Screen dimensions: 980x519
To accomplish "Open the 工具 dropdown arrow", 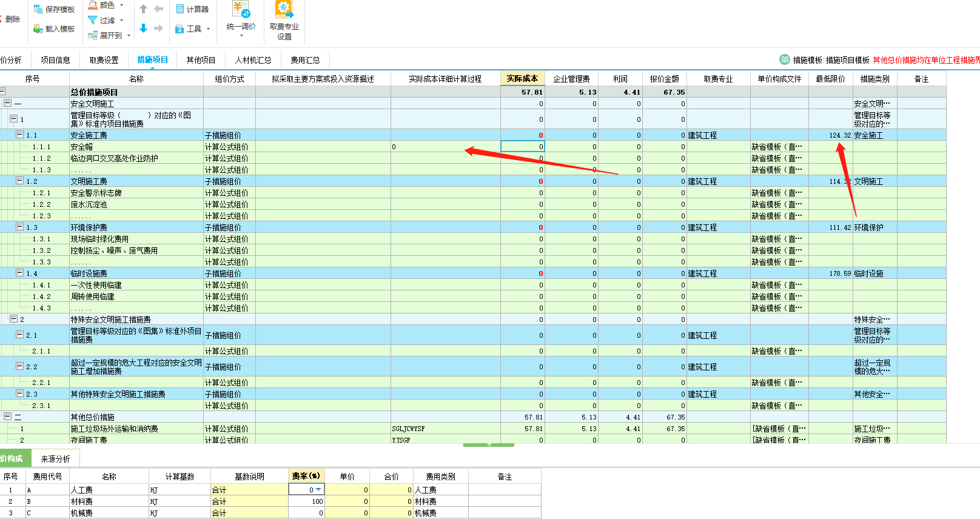I will pos(208,29).
